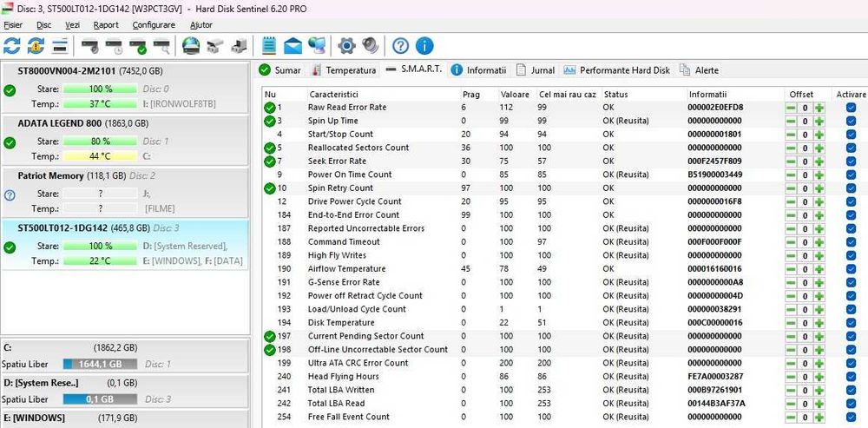Click the blue envelope email icon
The width and height of the screenshot is (868, 428).
pyautogui.click(x=293, y=46)
